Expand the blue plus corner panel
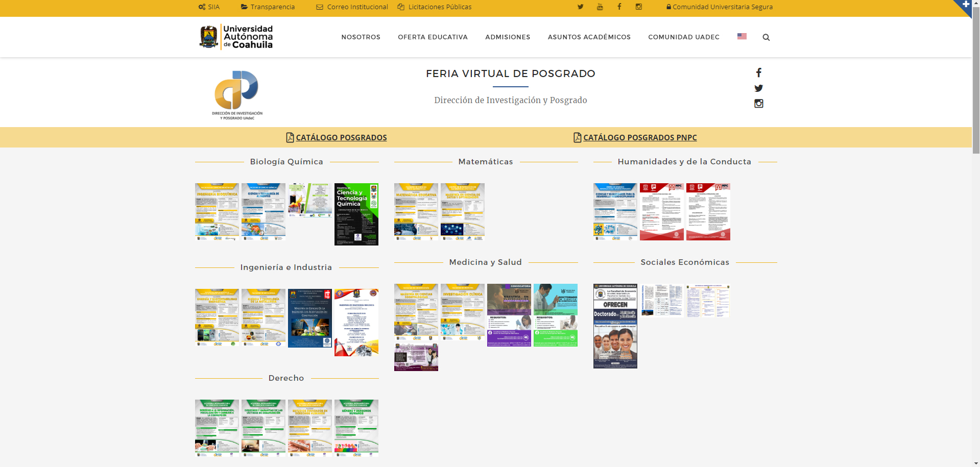This screenshot has height=467, width=980. tap(965, 5)
